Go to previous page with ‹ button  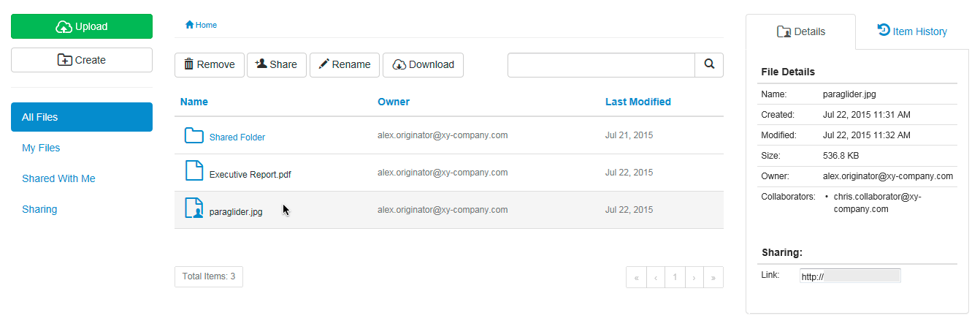(x=656, y=277)
